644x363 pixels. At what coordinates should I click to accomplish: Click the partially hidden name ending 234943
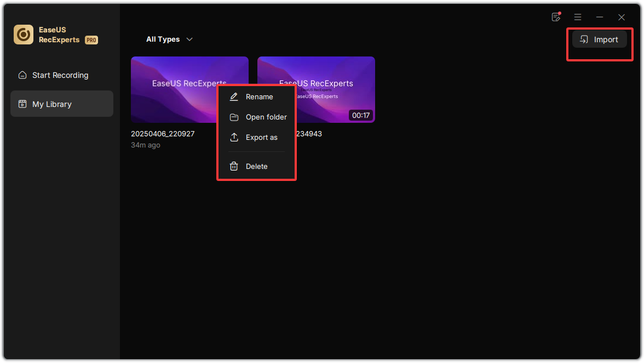[309, 134]
